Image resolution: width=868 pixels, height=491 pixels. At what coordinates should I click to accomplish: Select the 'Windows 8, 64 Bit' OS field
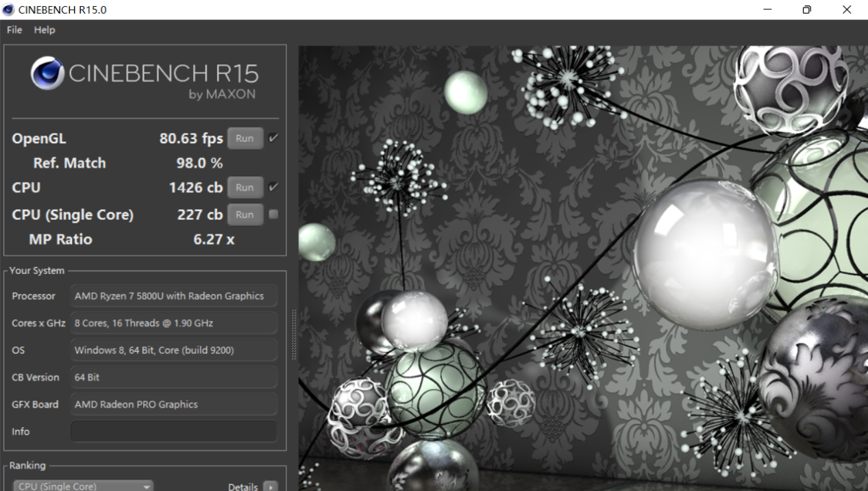coord(174,350)
